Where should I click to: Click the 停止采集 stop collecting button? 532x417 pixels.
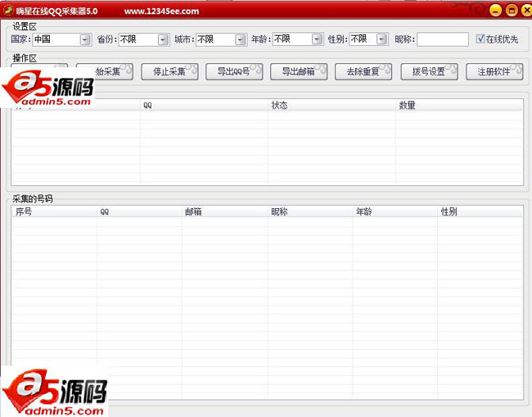coord(169,71)
